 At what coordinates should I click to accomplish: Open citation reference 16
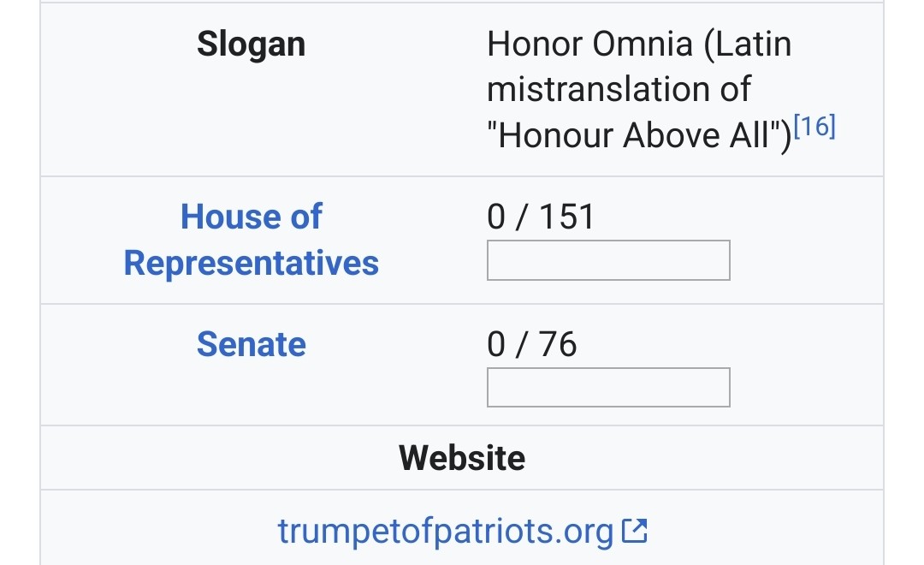(814, 128)
